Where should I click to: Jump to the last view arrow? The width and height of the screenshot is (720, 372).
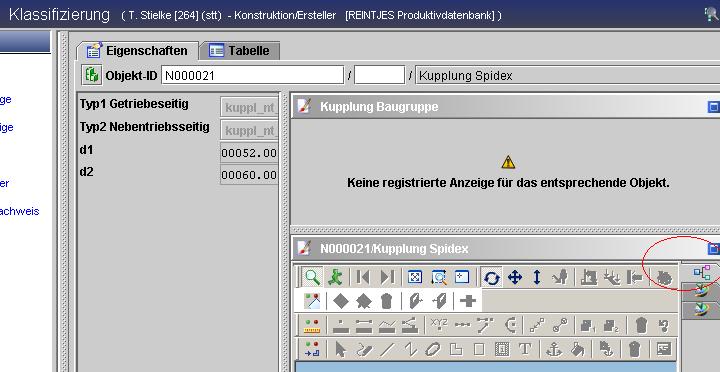387,277
